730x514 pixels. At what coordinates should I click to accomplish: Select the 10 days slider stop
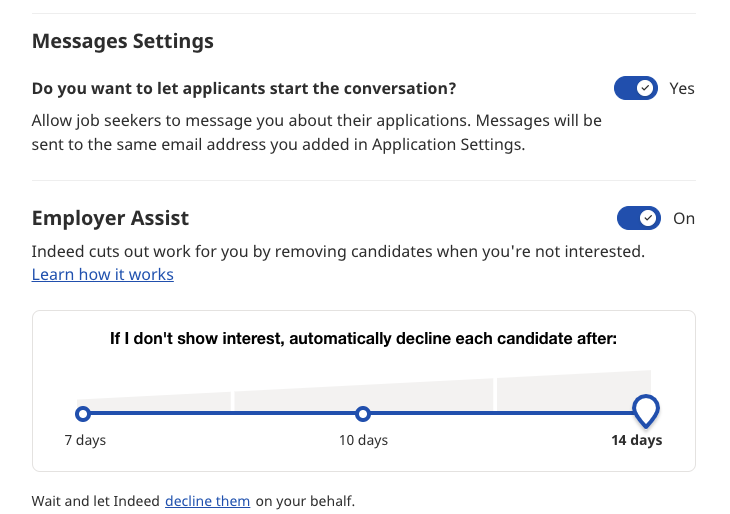tap(363, 413)
